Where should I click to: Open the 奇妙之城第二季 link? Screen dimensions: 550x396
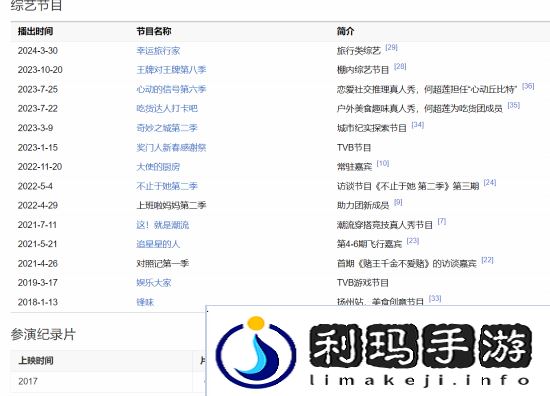[x=167, y=128]
